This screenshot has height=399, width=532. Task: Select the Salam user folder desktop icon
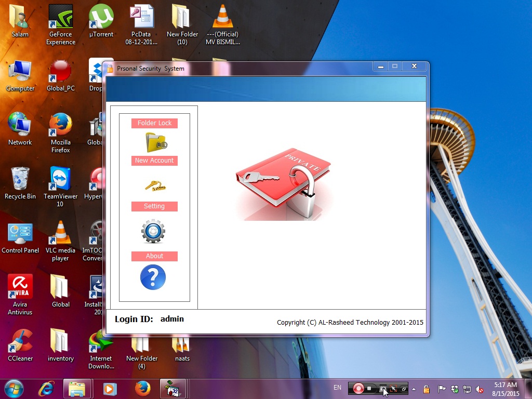pos(20,21)
